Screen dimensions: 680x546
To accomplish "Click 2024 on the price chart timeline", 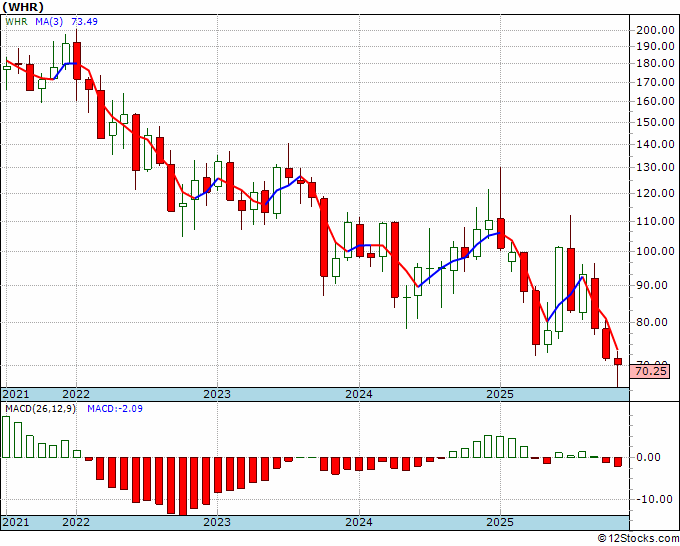I will coord(359,394).
